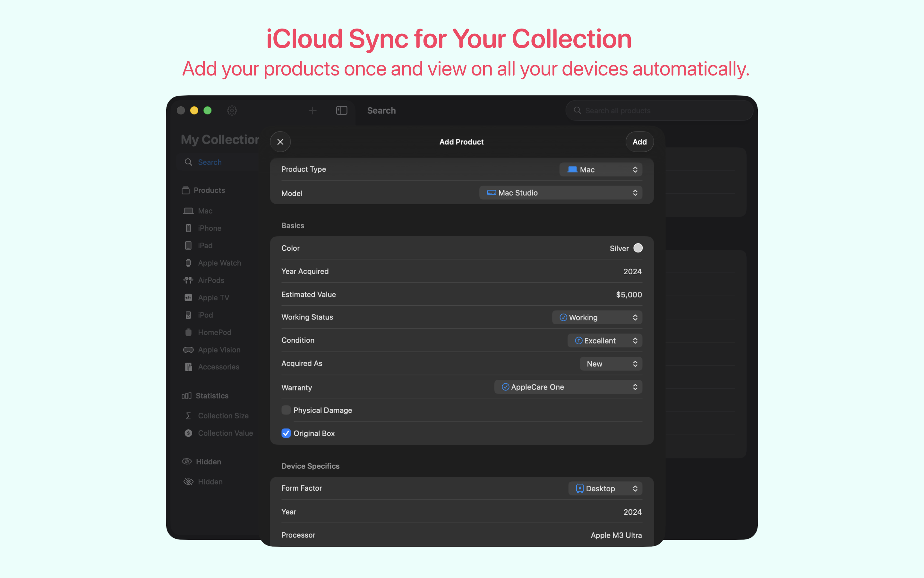
Task: Click the Statistics section header
Action: click(x=212, y=396)
